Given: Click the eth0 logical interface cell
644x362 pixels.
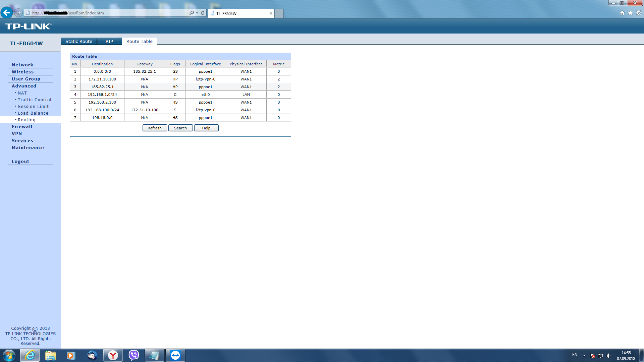Looking at the screenshot, I should [x=206, y=95].
